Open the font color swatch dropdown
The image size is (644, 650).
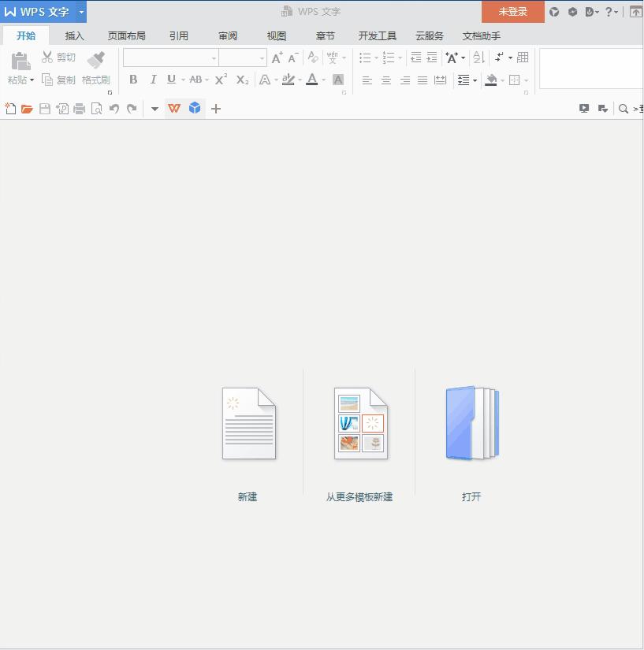(x=322, y=80)
